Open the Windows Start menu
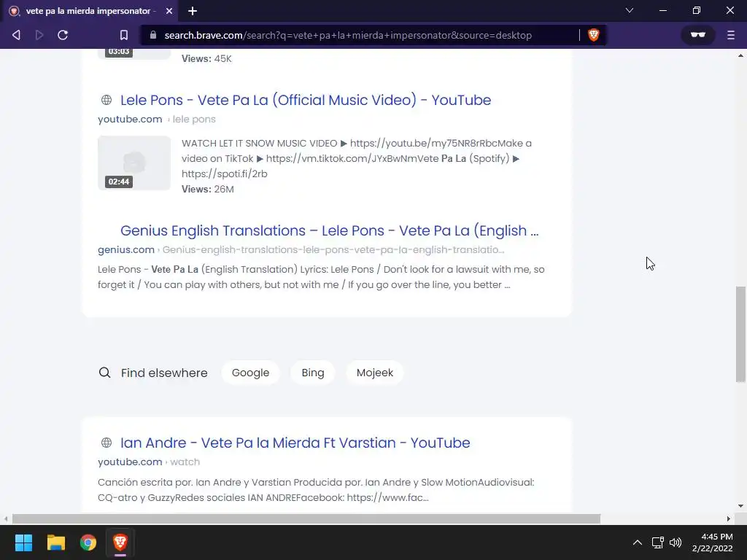Screen dimensions: 747x560 [x=23, y=542]
